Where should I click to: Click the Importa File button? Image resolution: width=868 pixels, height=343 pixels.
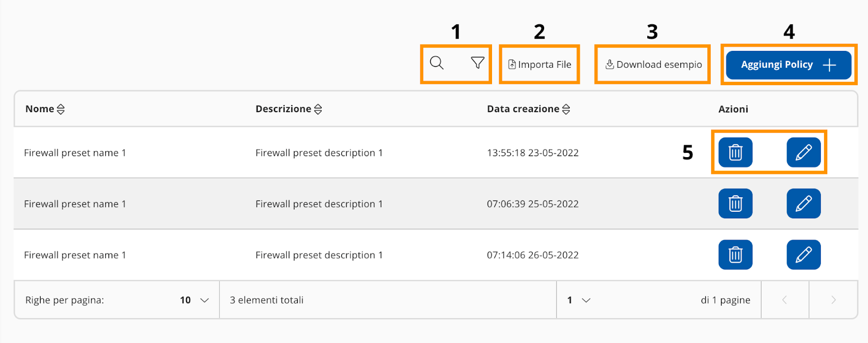pyautogui.click(x=539, y=64)
